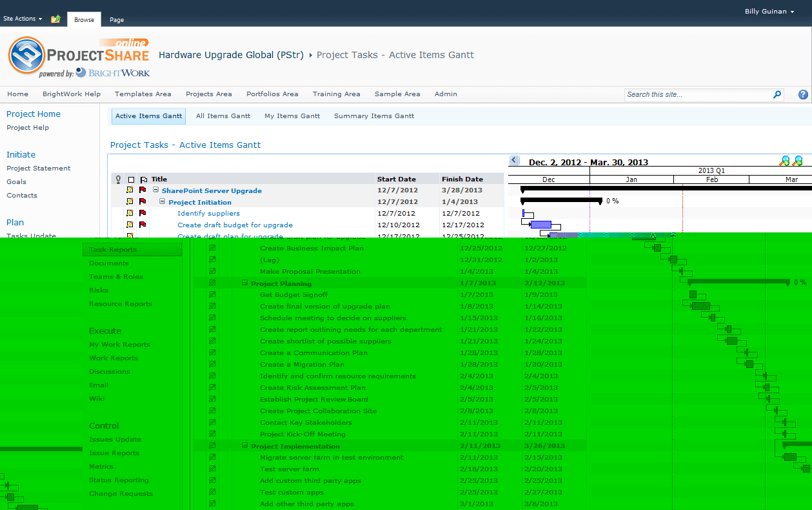Click edit icon for SharePoint Server Upgrade row
Viewport: 812px width, 510px height.
point(130,190)
